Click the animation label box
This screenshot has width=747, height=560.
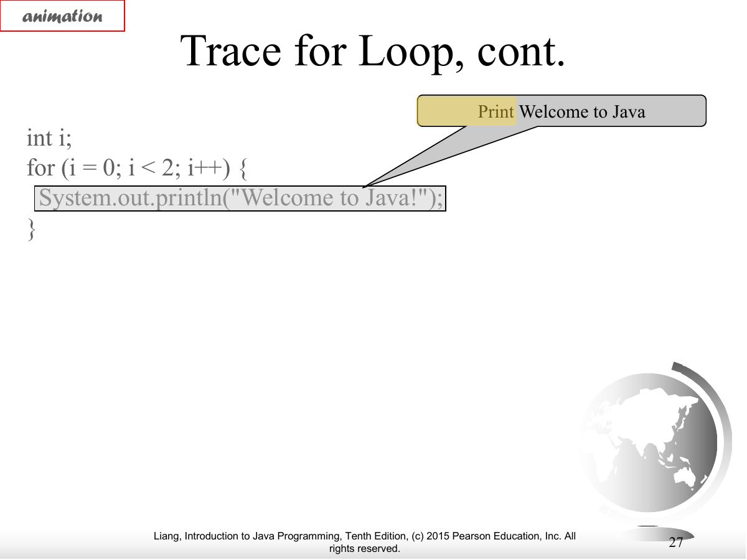point(62,16)
